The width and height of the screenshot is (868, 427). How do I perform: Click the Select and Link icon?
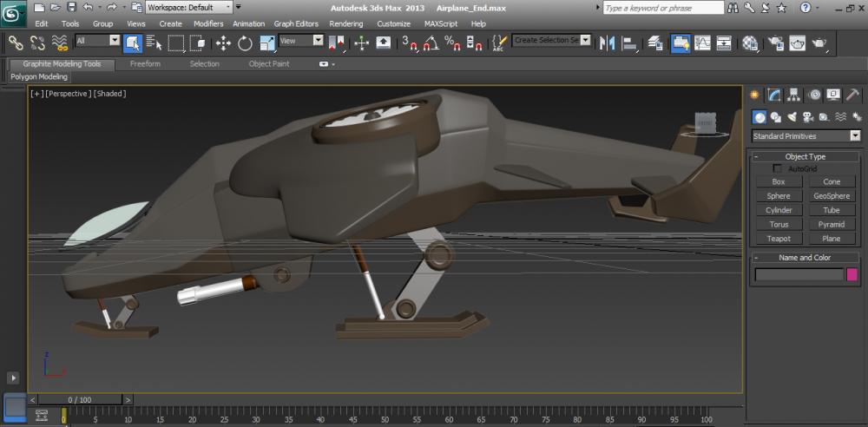pyautogui.click(x=16, y=43)
